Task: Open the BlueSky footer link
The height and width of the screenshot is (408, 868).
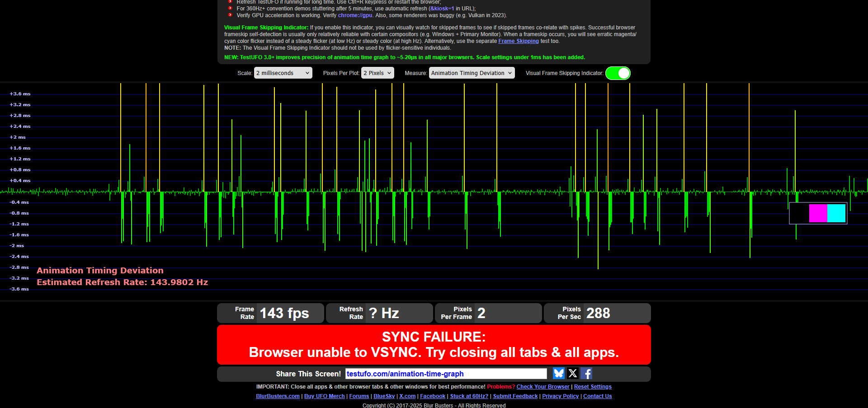Action: 384,396
